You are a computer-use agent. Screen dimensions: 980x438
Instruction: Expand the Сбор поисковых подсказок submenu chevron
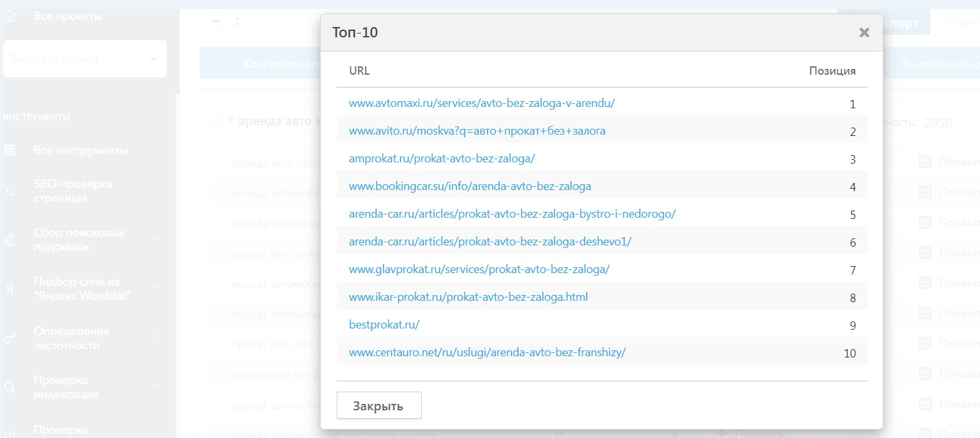(156, 240)
